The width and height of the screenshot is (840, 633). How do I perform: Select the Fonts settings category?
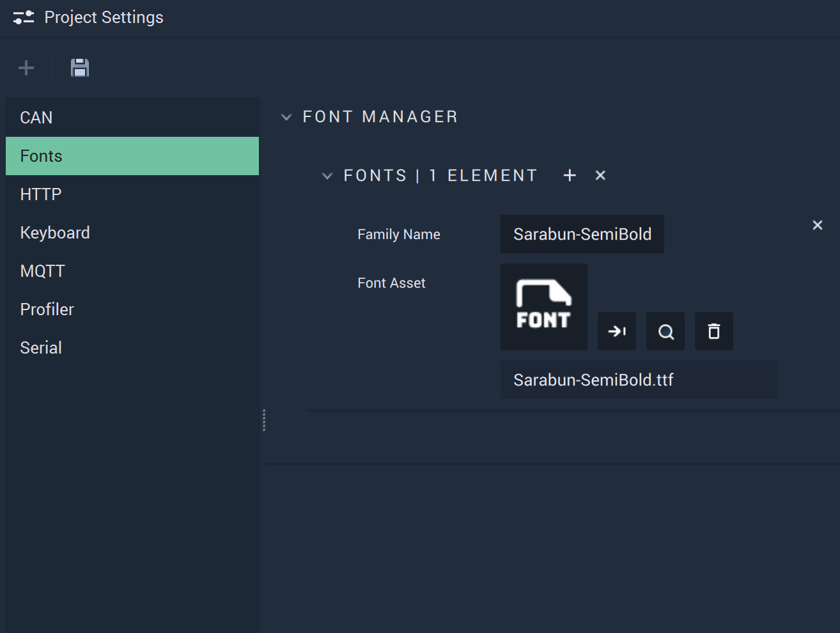tap(132, 156)
